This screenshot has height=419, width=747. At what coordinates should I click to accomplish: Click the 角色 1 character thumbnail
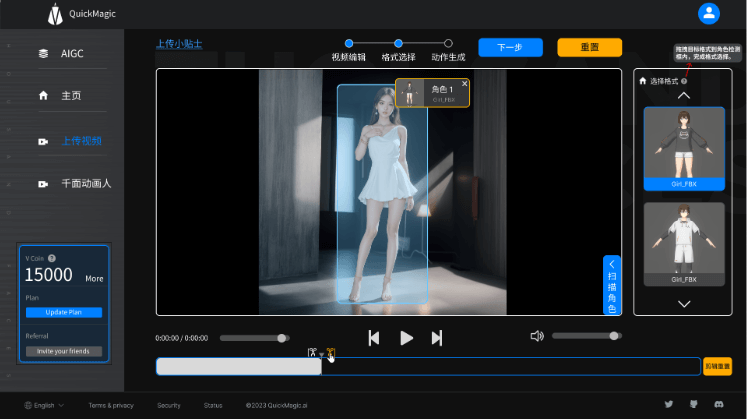410,93
